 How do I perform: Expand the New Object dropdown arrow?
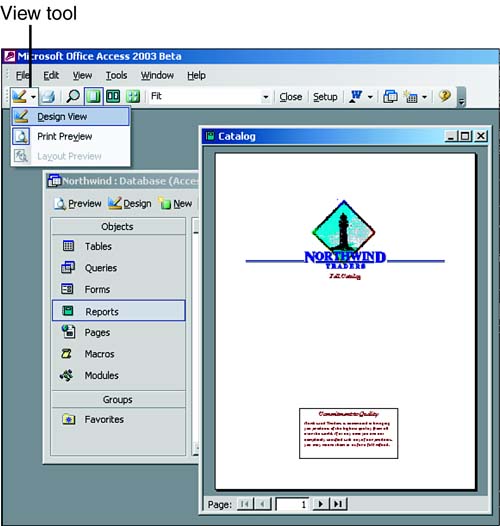tap(424, 97)
